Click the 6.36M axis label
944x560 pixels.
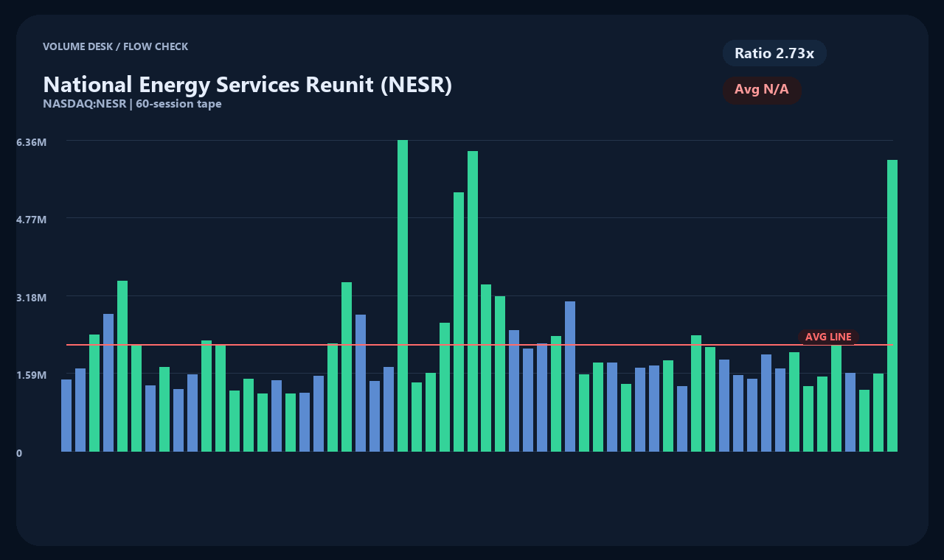pos(32,141)
